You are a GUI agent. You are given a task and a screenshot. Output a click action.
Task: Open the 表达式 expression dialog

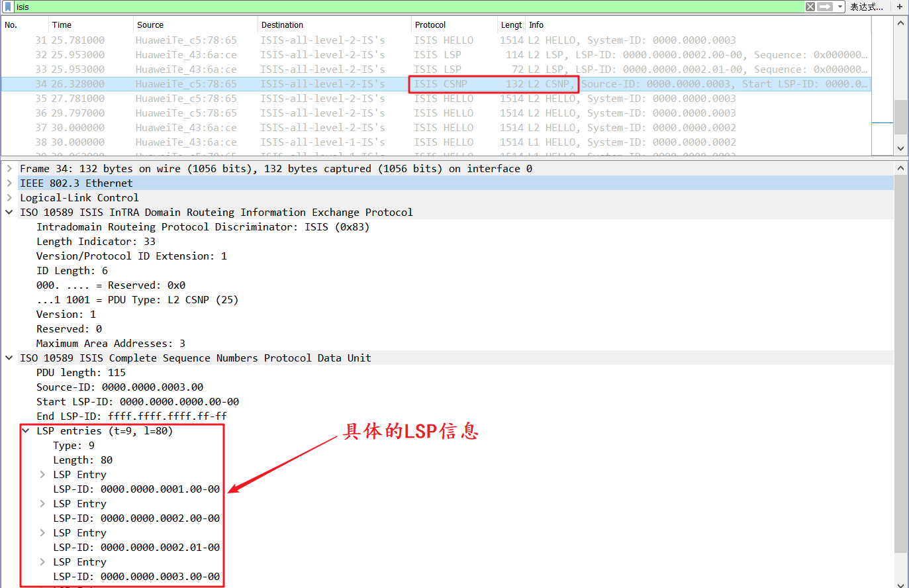[x=867, y=7]
